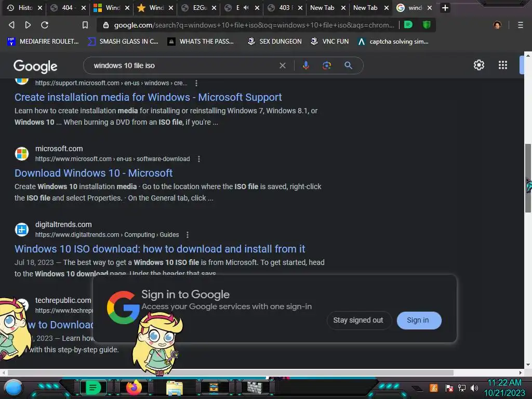Open Windows 10 ISO download digitaltrends result
Image resolution: width=532 pixels, height=399 pixels.
point(160,249)
